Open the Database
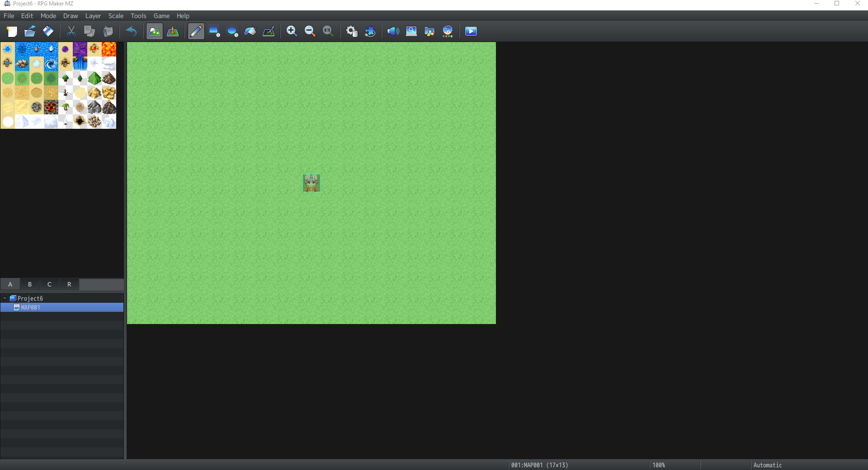868x470 pixels. pos(351,31)
